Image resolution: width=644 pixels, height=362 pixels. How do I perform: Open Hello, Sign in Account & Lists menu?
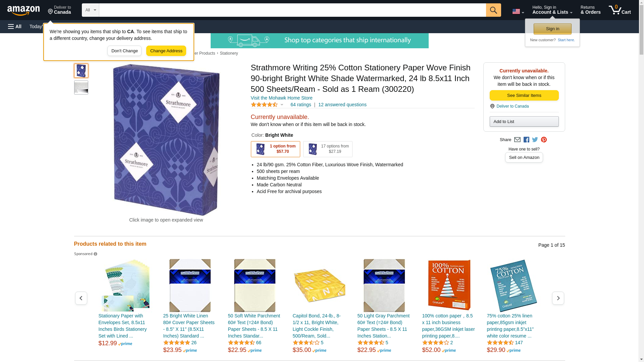click(552, 10)
